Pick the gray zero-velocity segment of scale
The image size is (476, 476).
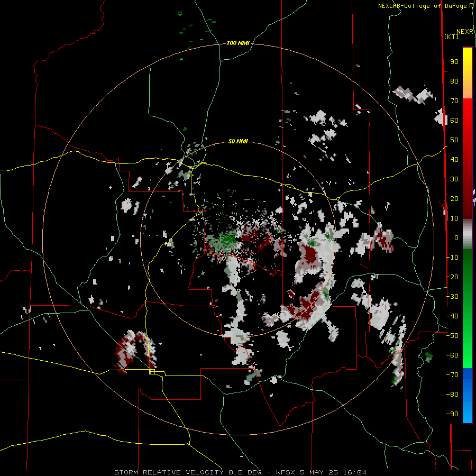click(x=467, y=234)
